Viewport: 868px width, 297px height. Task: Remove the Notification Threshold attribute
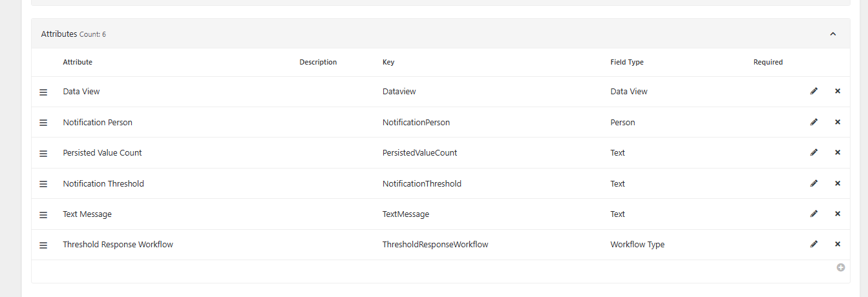838,183
